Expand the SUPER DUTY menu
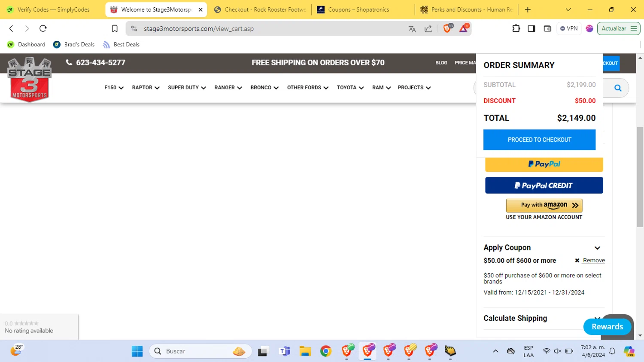Viewport: 644px width, 362px height. pos(187,88)
